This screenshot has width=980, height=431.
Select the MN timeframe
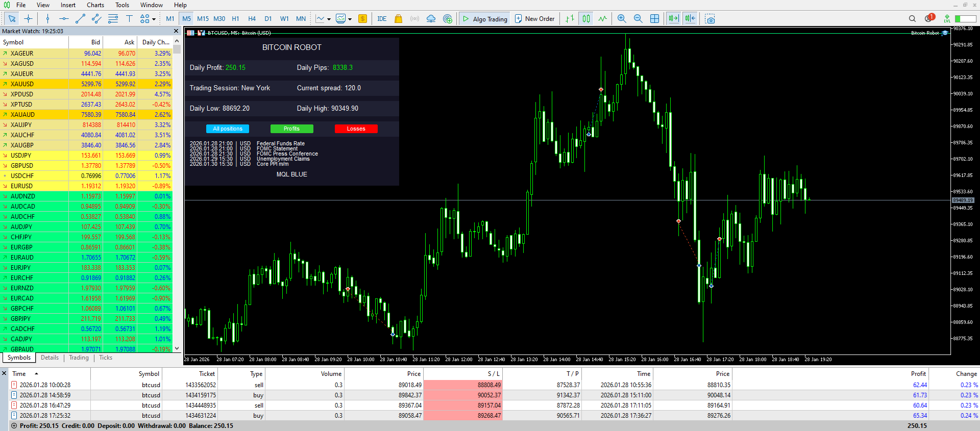[301, 19]
